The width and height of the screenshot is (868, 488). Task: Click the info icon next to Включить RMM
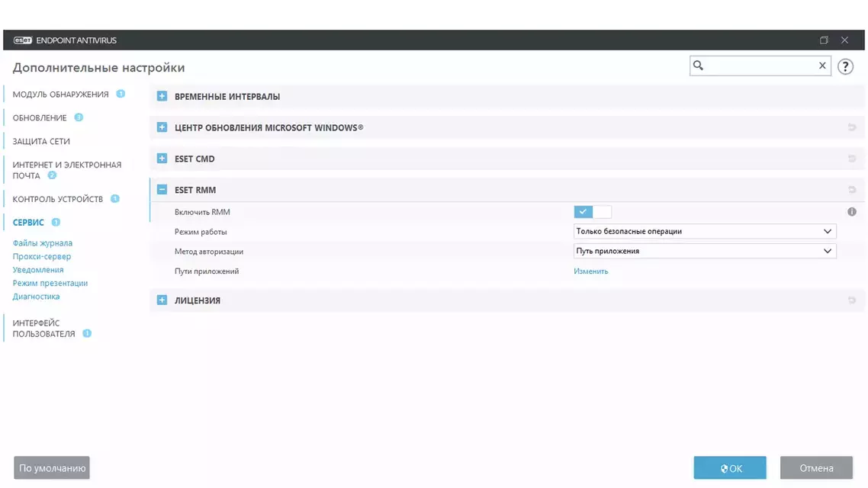click(x=851, y=212)
